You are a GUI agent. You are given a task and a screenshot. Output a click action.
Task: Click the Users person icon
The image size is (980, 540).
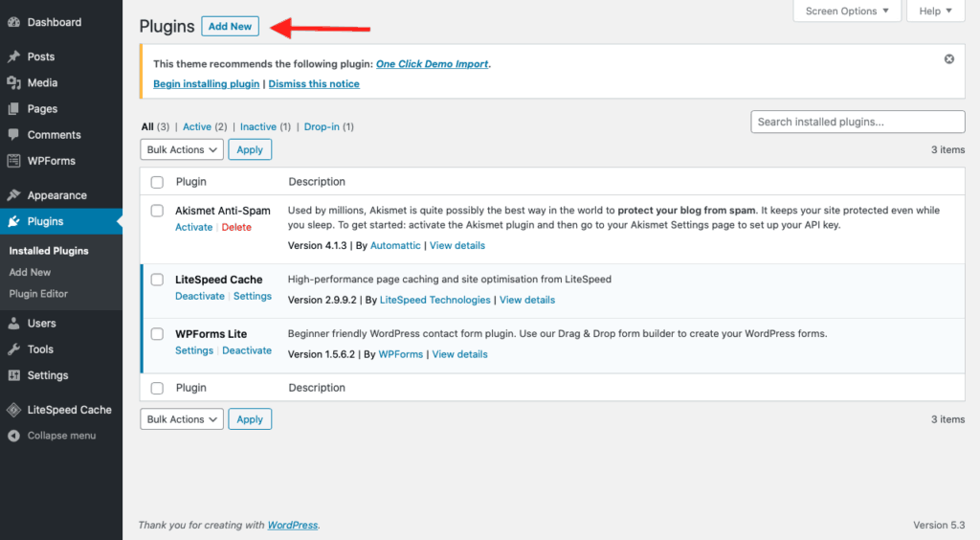[13, 323]
